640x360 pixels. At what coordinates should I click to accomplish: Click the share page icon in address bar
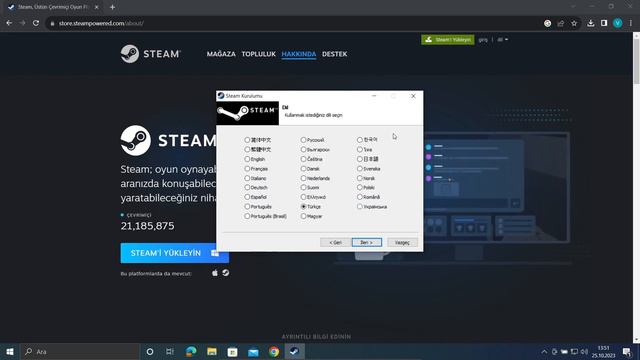pos(561,23)
